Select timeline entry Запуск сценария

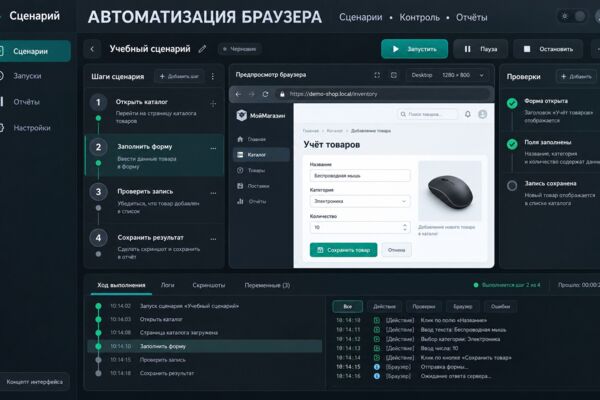tap(205, 306)
